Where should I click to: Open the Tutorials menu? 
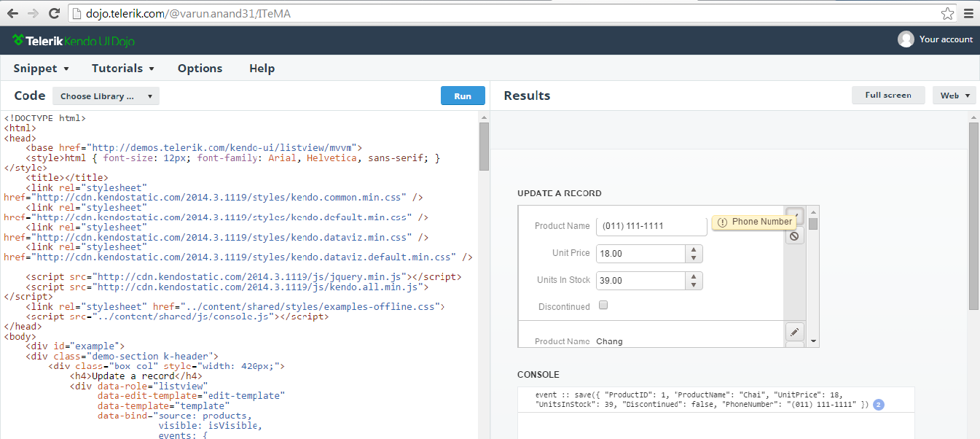(x=122, y=69)
